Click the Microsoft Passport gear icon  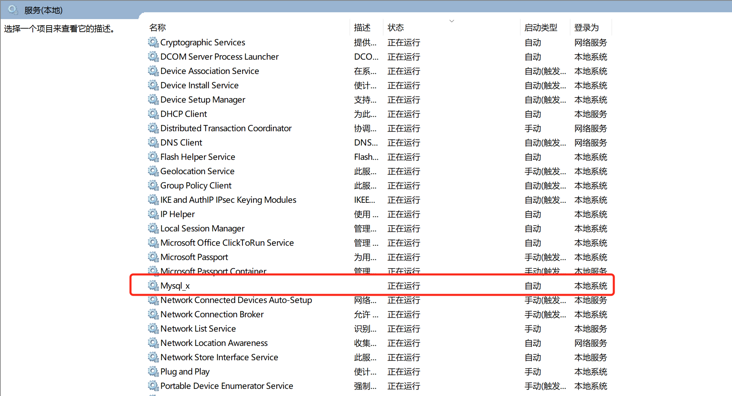point(153,257)
